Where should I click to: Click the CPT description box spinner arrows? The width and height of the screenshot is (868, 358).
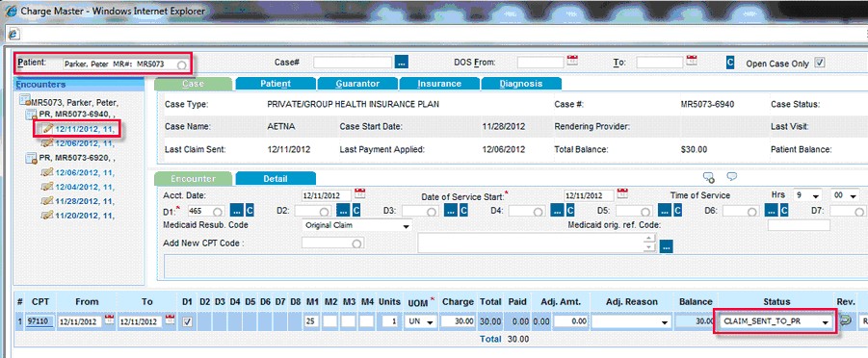pyautogui.click(x=650, y=243)
